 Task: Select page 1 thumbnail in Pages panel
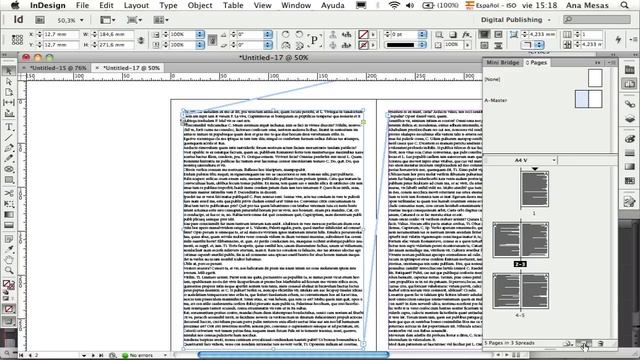pos(534,189)
